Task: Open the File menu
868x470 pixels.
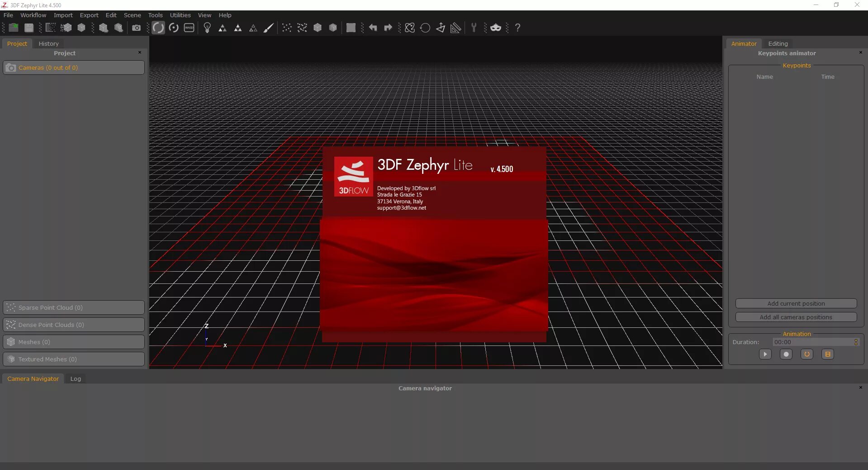Action: pos(8,15)
